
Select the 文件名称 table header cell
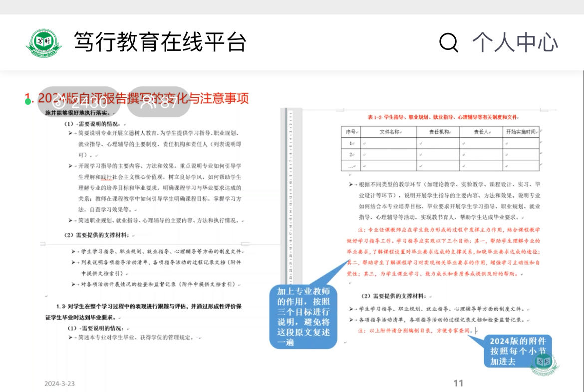click(388, 132)
